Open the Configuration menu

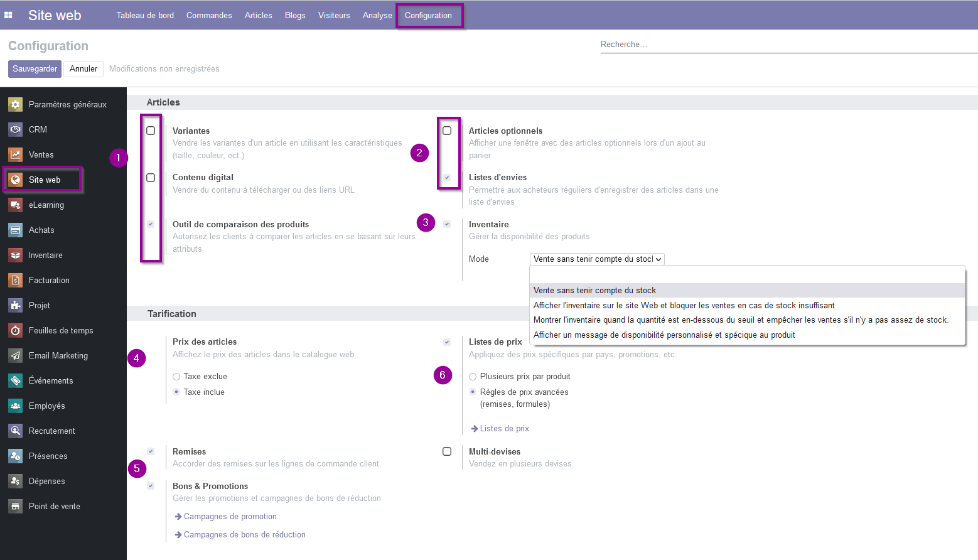pyautogui.click(x=428, y=15)
